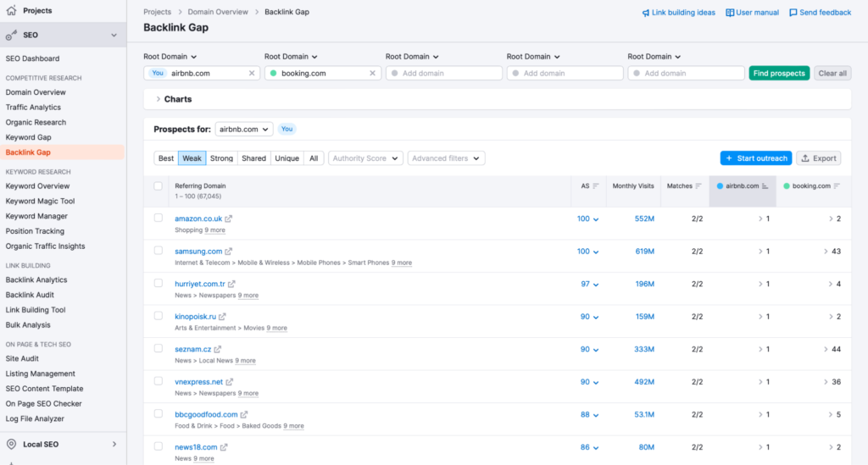Open kinopoisk.ru external link icon
This screenshot has width=868, height=465.
[222, 316]
